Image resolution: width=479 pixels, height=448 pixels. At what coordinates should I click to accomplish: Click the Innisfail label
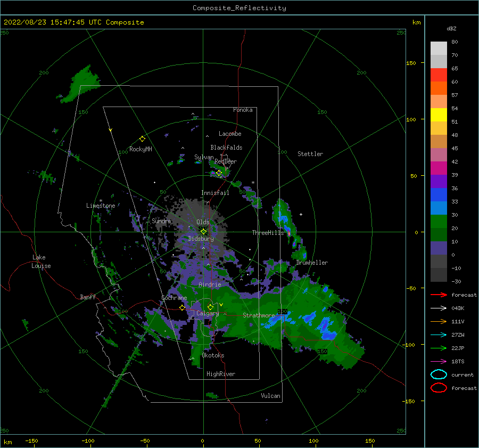tap(215, 193)
